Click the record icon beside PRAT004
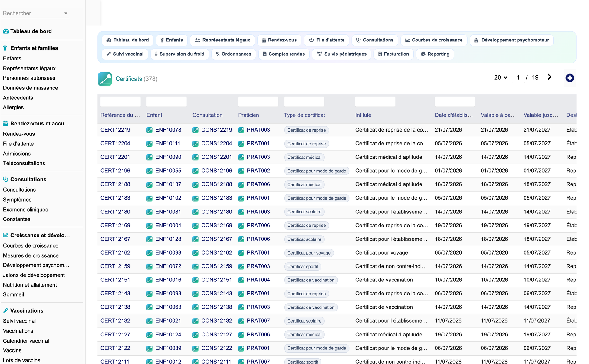This screenshot has height=364, width=589. [241, 280]
